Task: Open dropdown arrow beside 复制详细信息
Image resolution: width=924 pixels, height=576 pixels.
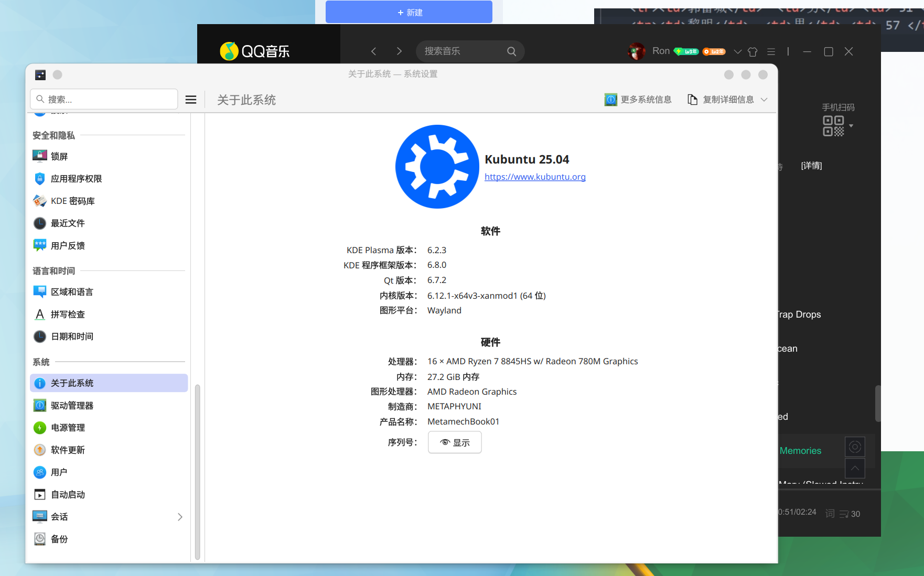Action: (764, 100)
